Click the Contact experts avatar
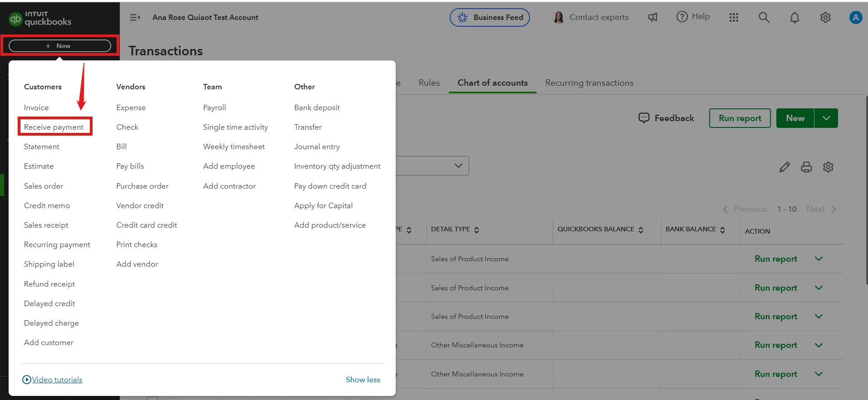Viewport: 868px width, 400px height. point(559,17)
